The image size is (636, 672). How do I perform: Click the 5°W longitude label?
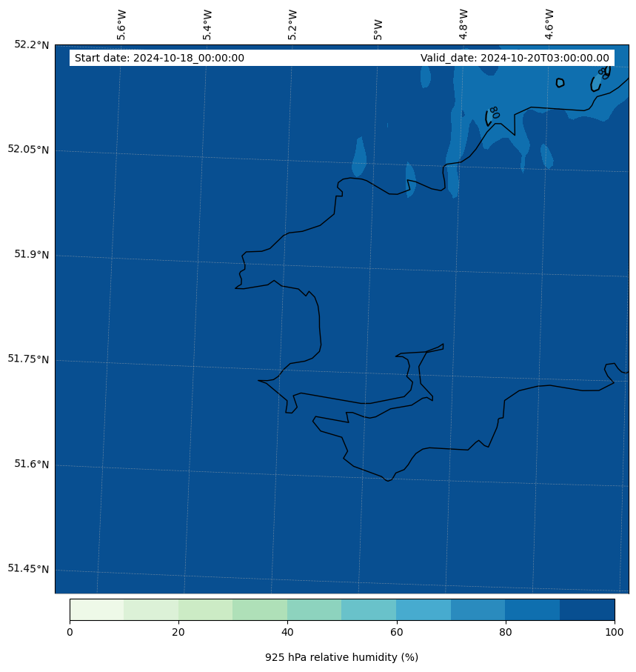[x=378, y=30]
